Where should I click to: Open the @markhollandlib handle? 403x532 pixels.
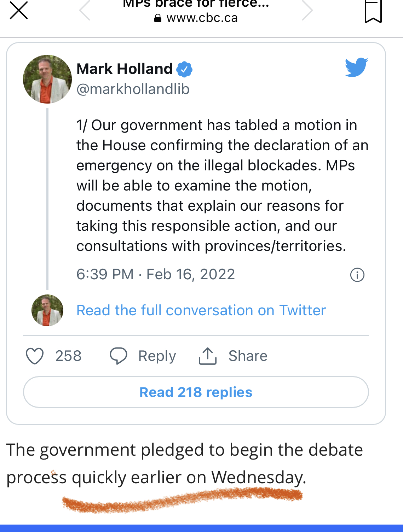click(133, 89)
